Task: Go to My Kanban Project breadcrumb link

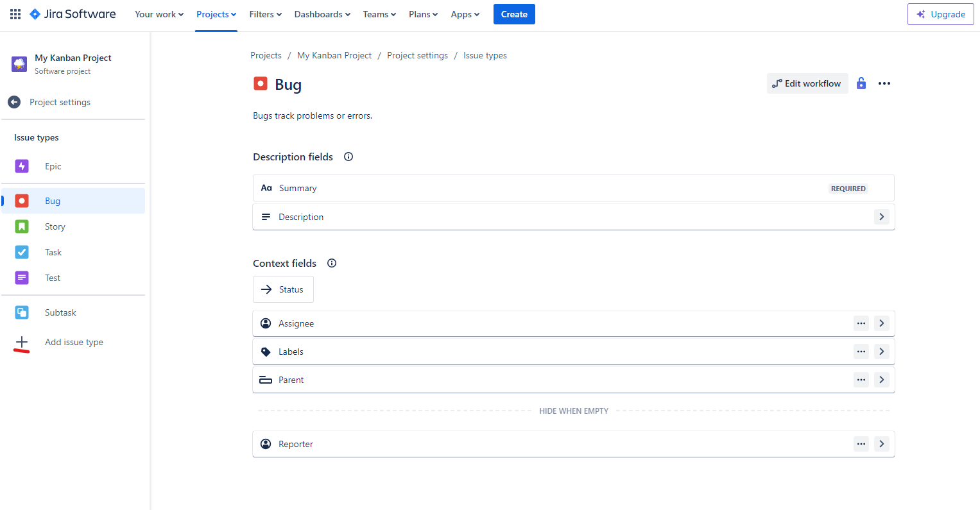Action: coord(334,55)
